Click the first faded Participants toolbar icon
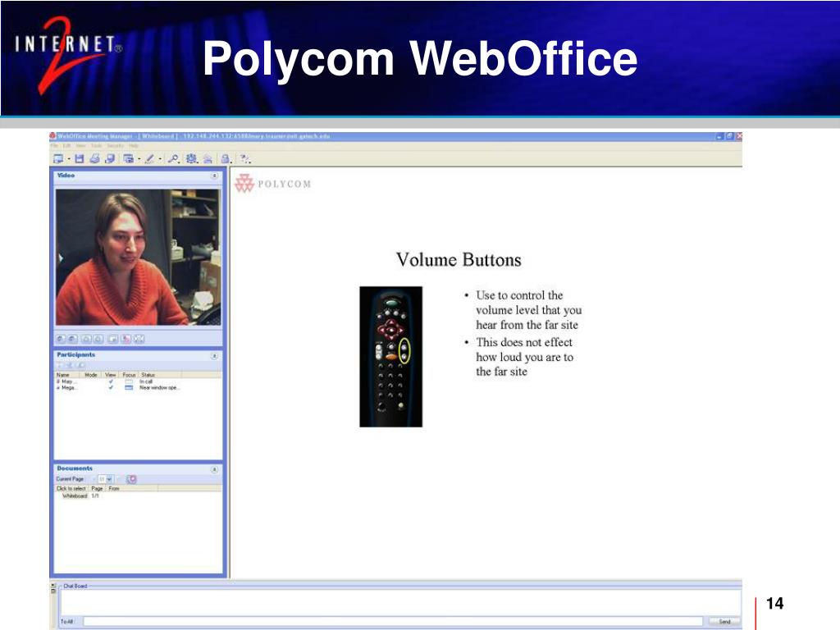This screenshot has width=840, height=630. coord(60,365)
